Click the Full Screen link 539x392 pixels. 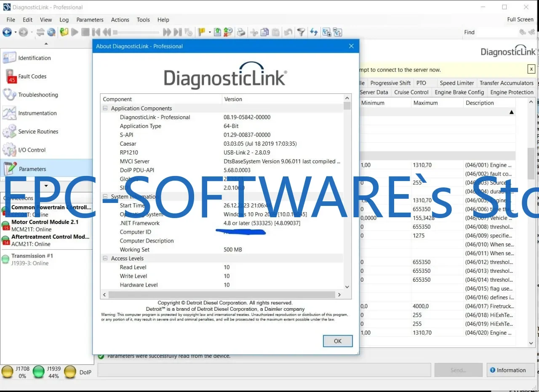point(520,19)
